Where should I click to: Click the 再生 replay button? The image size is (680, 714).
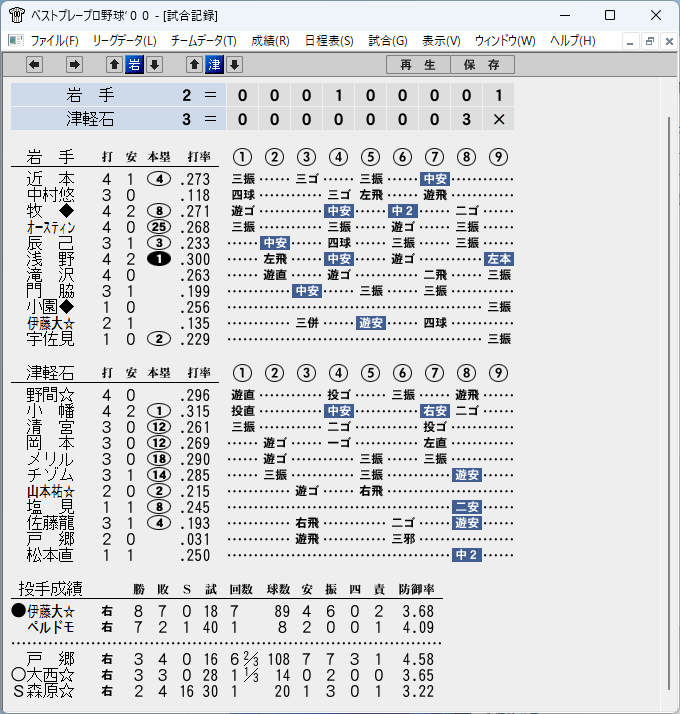418,65
